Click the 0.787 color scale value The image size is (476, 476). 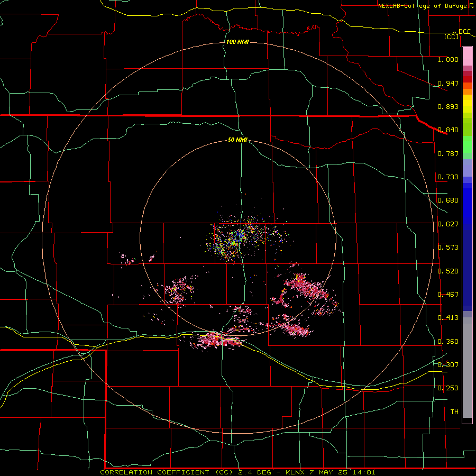pyautogui.click(x=448, y=153)
